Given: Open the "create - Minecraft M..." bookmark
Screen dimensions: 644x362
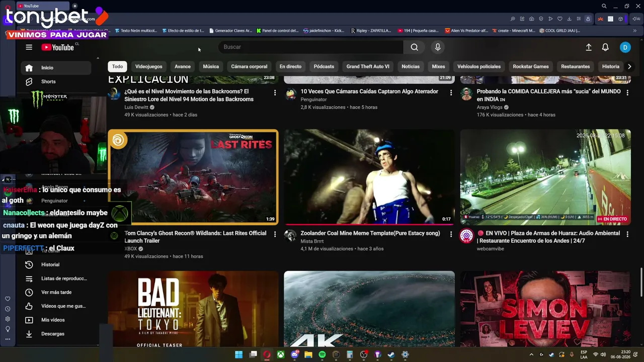Looking at the screenshot, I should [513, 31].
